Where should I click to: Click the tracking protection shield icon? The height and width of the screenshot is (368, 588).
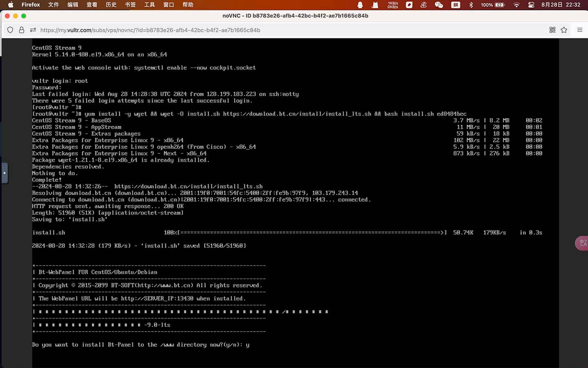(10, 30)
